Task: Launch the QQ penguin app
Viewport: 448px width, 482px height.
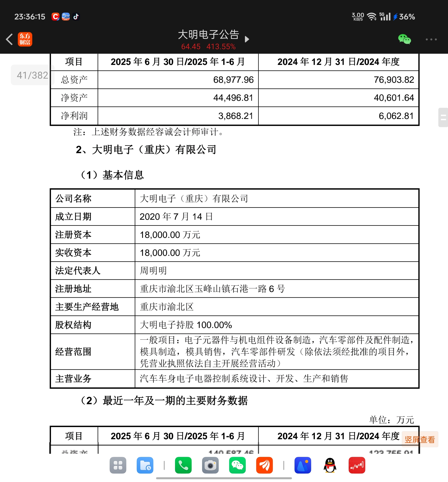Action: (330, 465)
